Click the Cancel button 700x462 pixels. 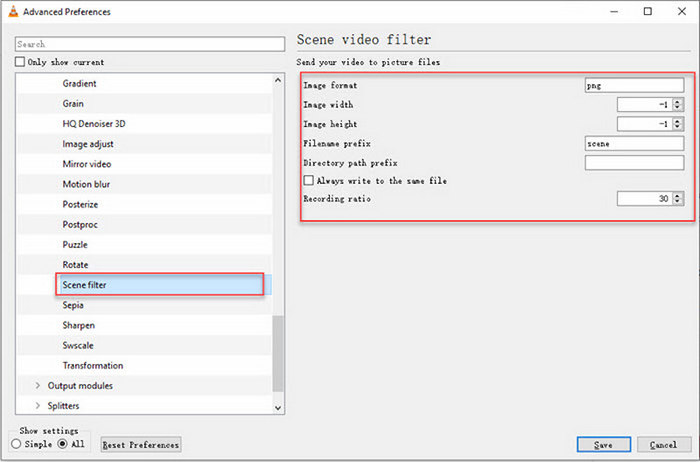pos(663,444)
